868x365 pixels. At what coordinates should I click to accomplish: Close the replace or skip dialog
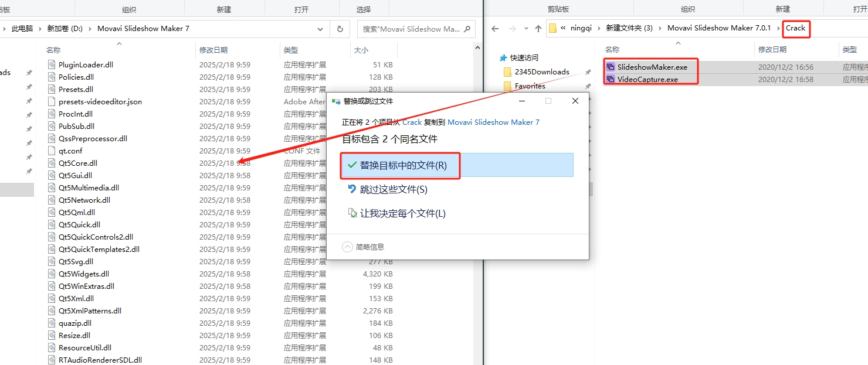[x=575, y=101]
